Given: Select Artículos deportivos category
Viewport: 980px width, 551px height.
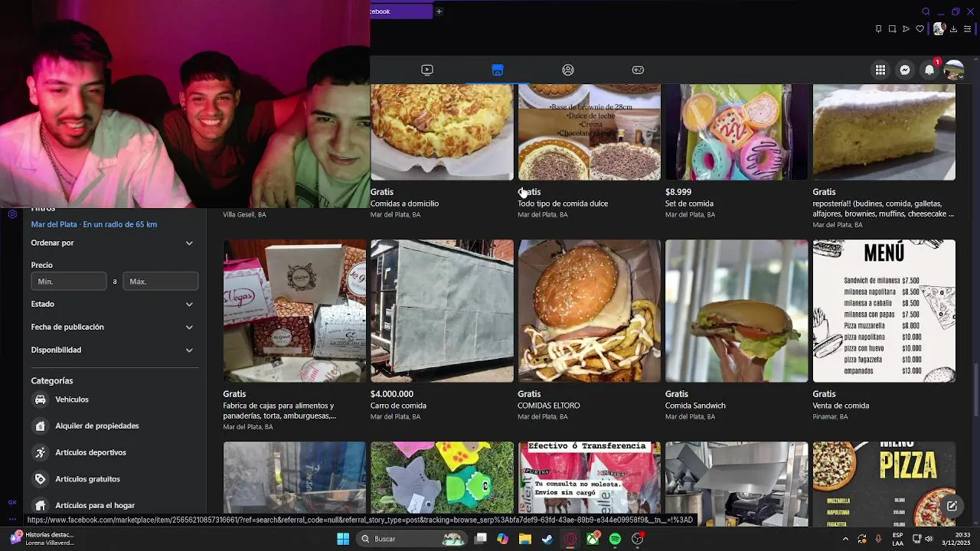Looking at the screenshot, I should pos(114,452).
